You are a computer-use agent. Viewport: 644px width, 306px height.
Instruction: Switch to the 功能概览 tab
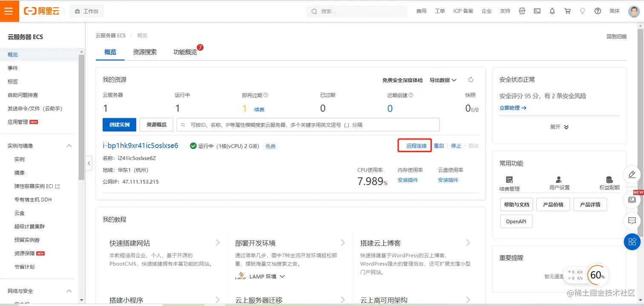tap(185, 52)
